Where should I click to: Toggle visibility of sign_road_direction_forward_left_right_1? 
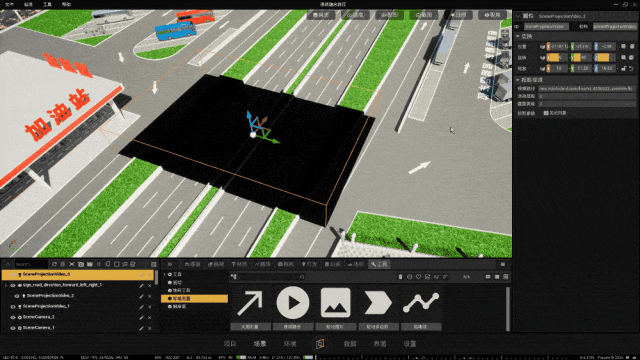13,285
